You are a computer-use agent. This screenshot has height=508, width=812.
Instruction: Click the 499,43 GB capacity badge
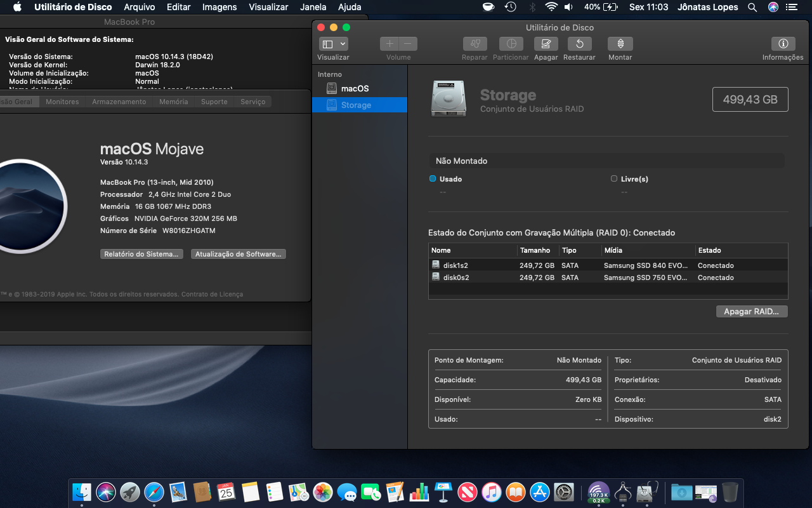point(750,100)
